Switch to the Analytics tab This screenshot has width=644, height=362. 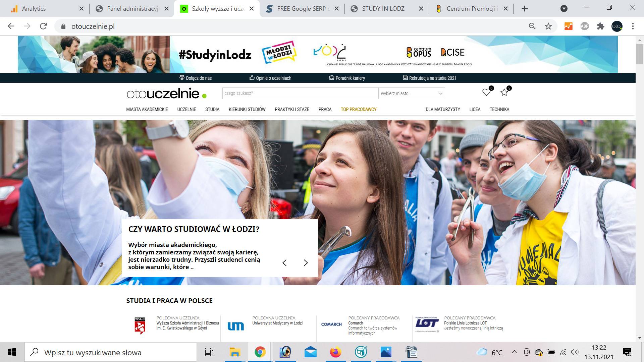point(48,9)
